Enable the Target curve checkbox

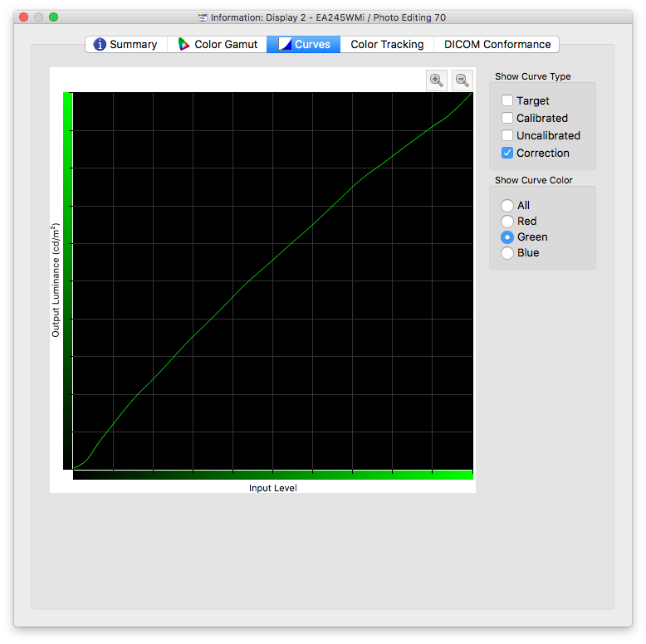tap(507, 100)
